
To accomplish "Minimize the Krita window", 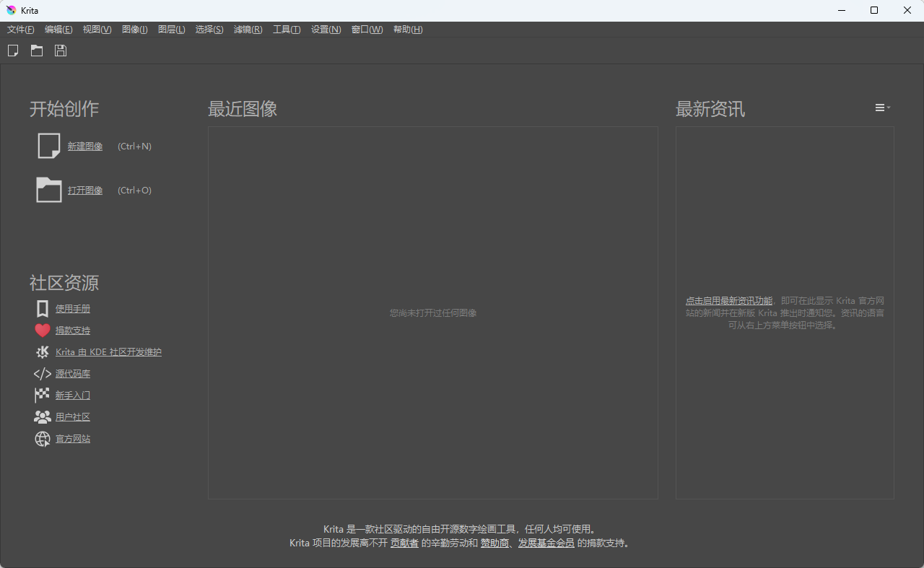I will point(842,10).
